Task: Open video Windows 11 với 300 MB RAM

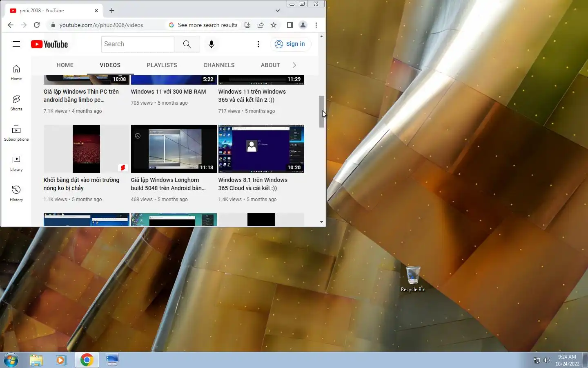Action: point(168,92)
